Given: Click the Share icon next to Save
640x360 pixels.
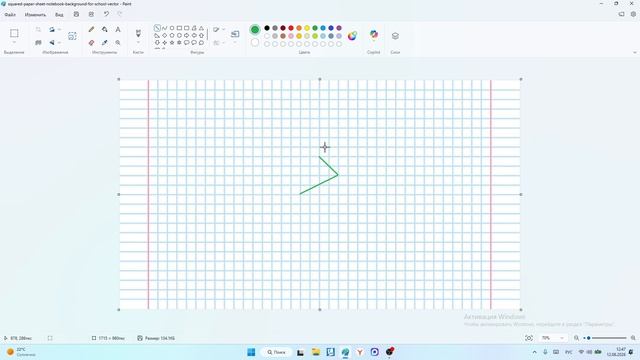Looking at the screenshot, I should tap(91, 14).
